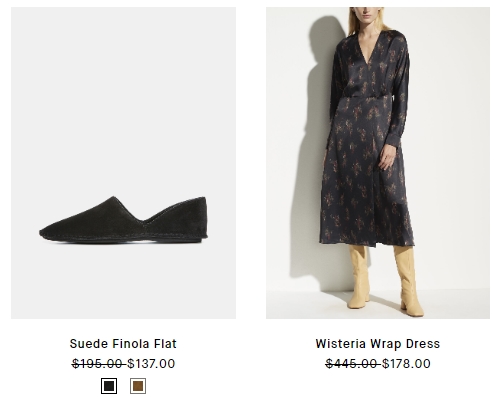The image size is (499, 398).
Task: Select the brown color swatch
Action: pos(138,386)
